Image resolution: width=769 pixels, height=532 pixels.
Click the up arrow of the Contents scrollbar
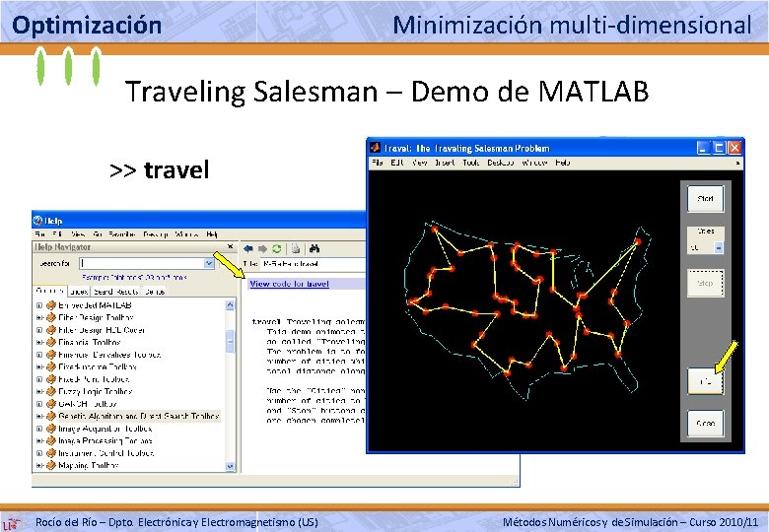[230, 305]
